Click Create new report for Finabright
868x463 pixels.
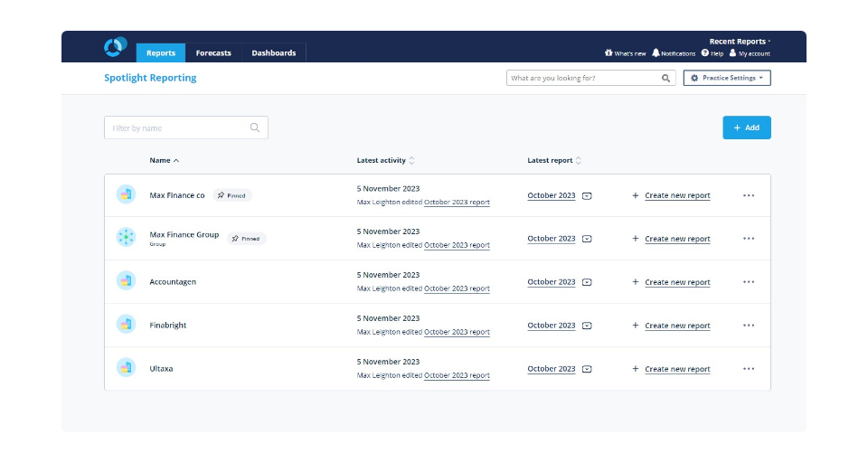pyautogui.click(x=676, y=326)
